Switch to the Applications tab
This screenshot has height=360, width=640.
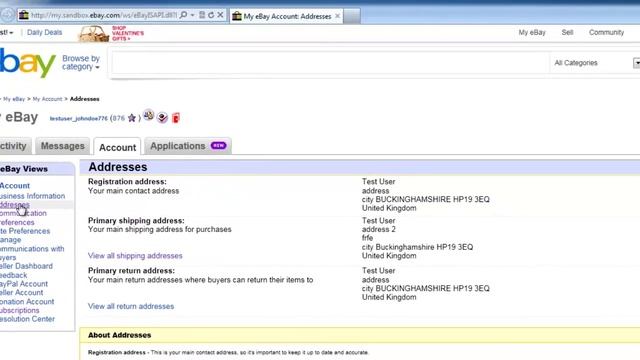(x=188, y=146)
